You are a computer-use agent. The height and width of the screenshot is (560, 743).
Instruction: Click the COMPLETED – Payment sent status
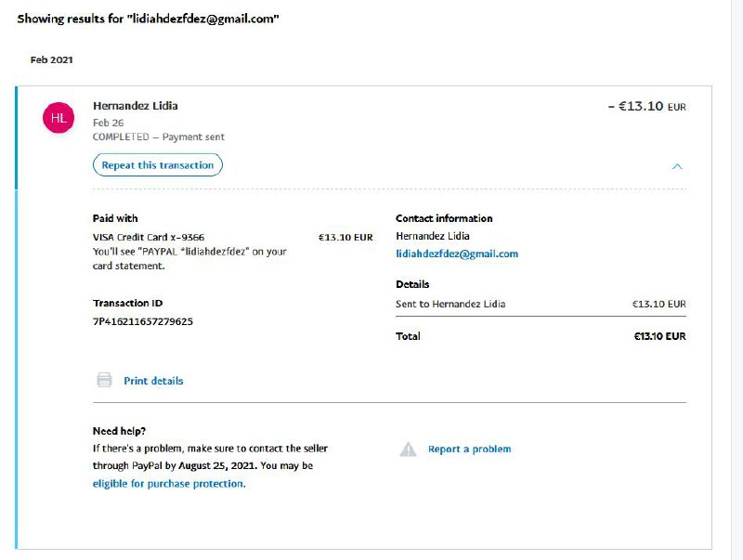[x=158, y=137]
